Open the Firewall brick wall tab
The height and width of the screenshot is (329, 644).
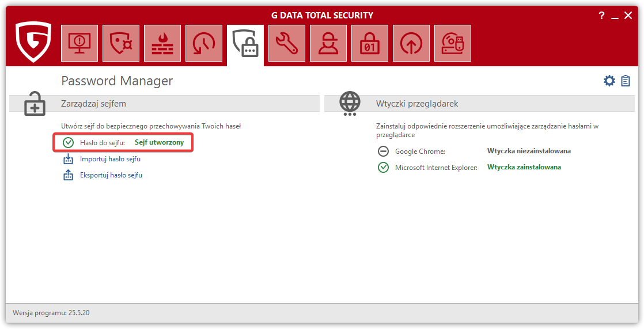162,43
